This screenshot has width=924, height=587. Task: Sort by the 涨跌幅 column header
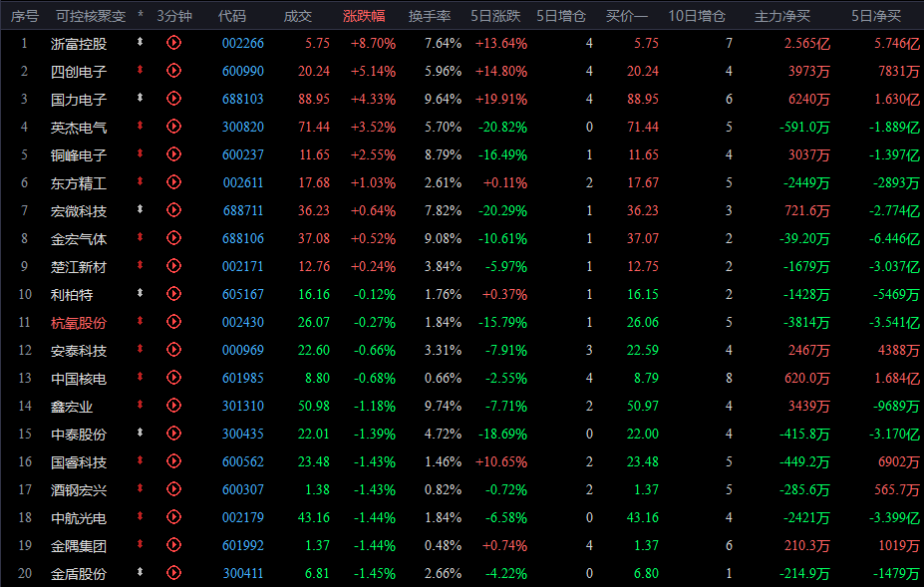tap(364, 16)
